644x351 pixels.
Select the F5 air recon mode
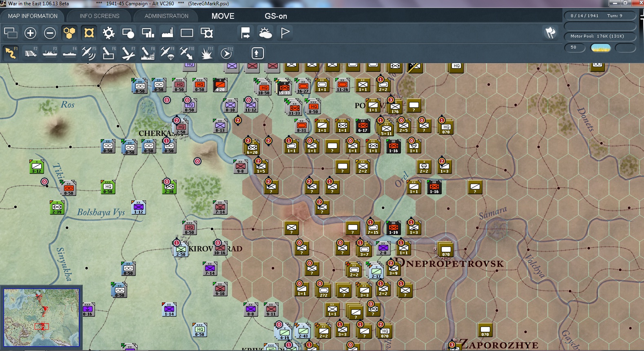(89, 53)
